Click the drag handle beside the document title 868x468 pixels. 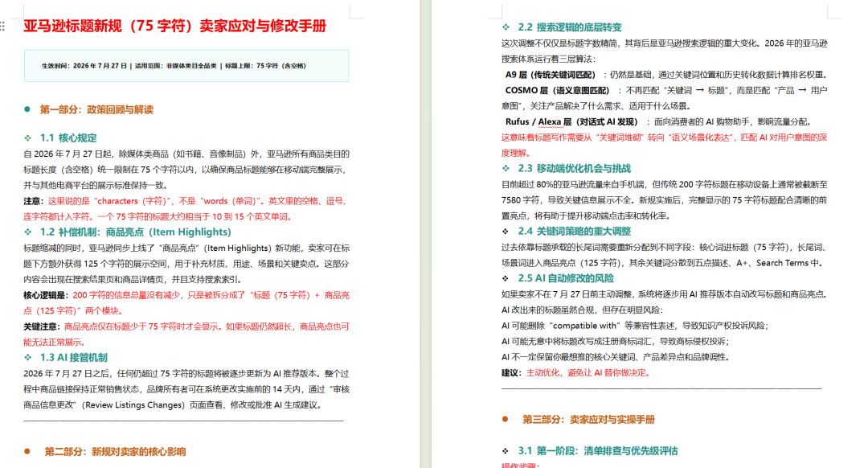point(2,26)
